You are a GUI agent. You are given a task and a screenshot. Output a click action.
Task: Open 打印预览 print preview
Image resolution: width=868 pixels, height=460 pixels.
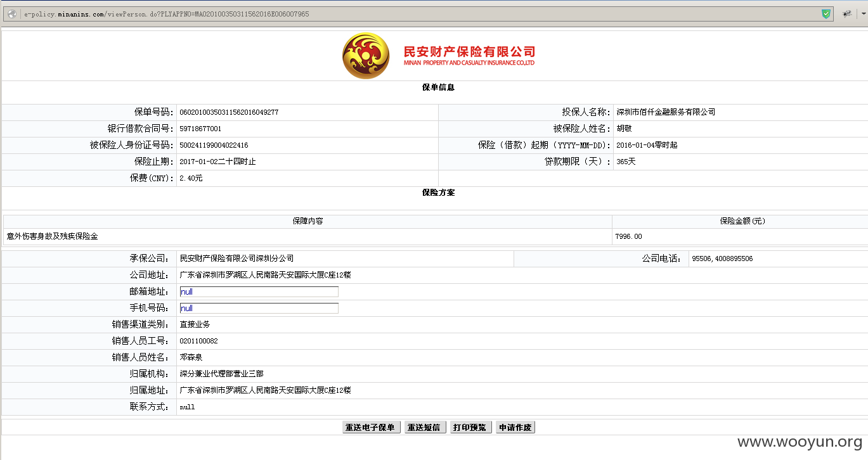[470, 428]
